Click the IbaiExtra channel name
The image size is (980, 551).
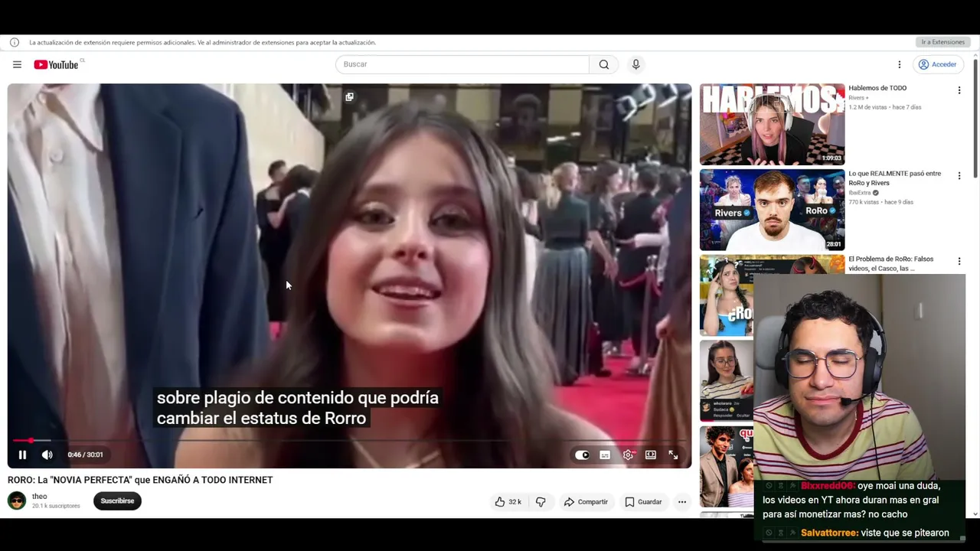[x=860, y=193]
